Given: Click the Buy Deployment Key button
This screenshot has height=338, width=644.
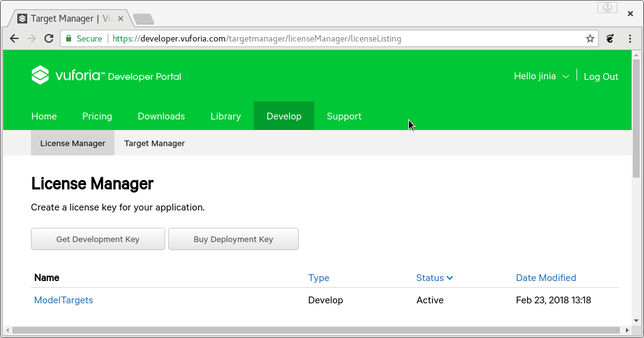Looking at the screenshot, I should click(x=233, y=239).
